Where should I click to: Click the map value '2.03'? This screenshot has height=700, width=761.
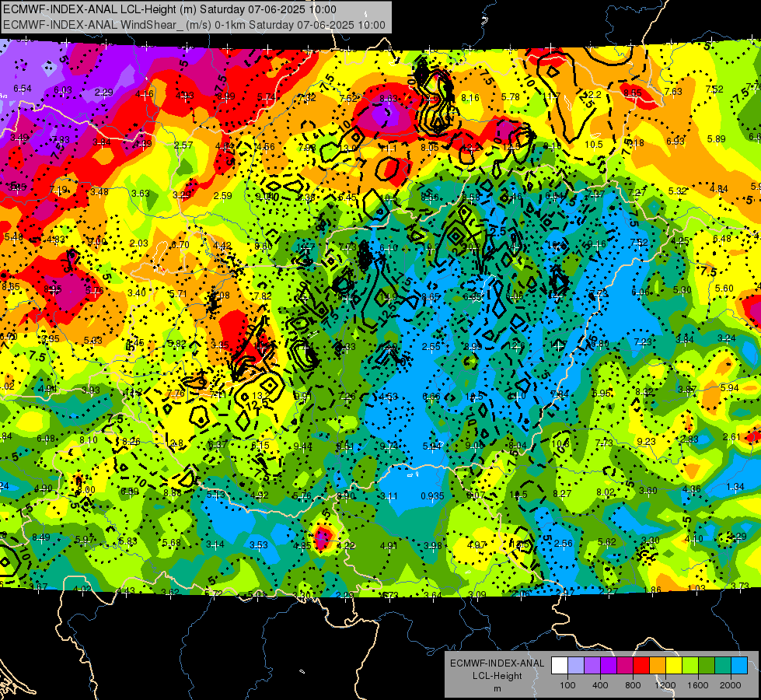click(x=139, y=243)
